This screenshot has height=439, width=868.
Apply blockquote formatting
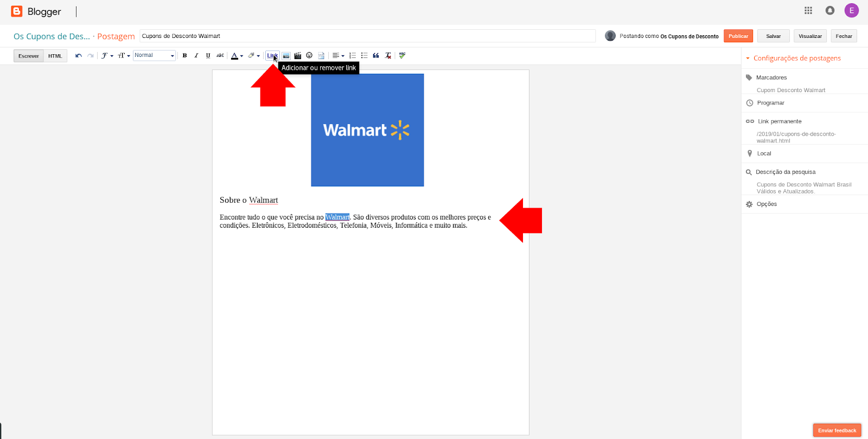pos(376,56)
